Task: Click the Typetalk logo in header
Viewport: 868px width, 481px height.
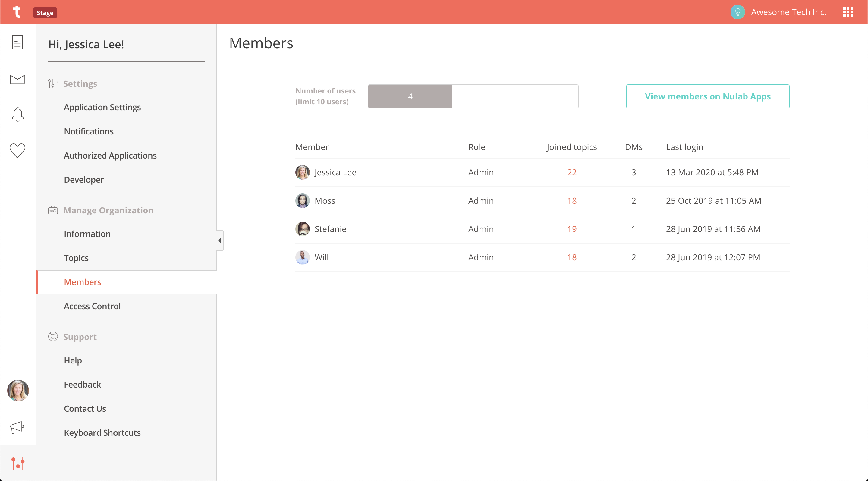Action: point(17,12)
